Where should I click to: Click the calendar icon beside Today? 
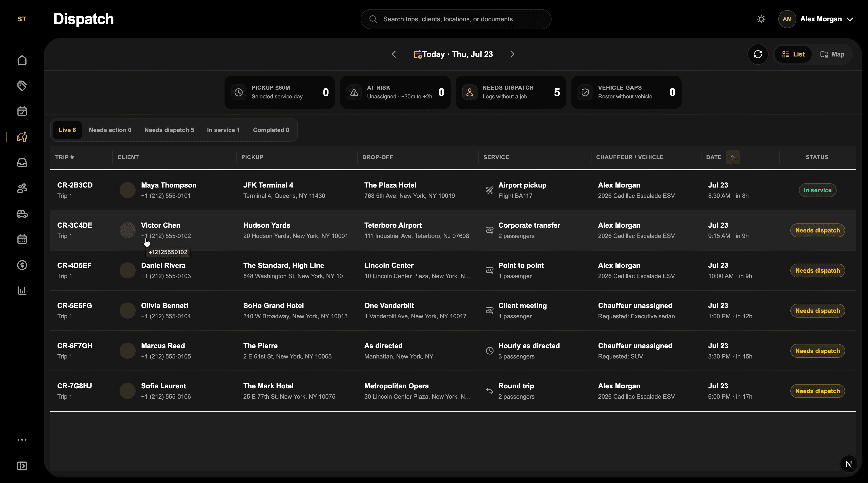(417, 54)
